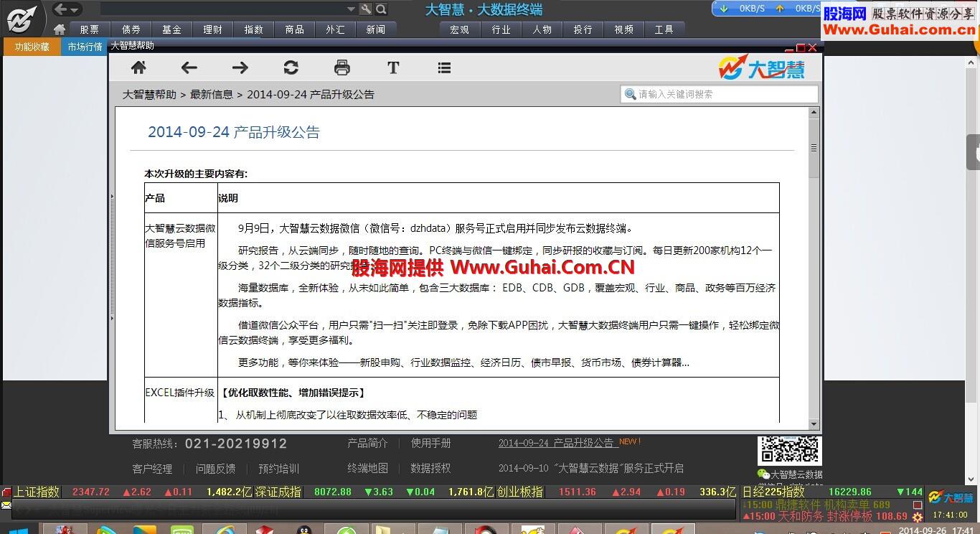Open 预约培训 link in footer
Screen dimensions: 980x534
point(279,469)
